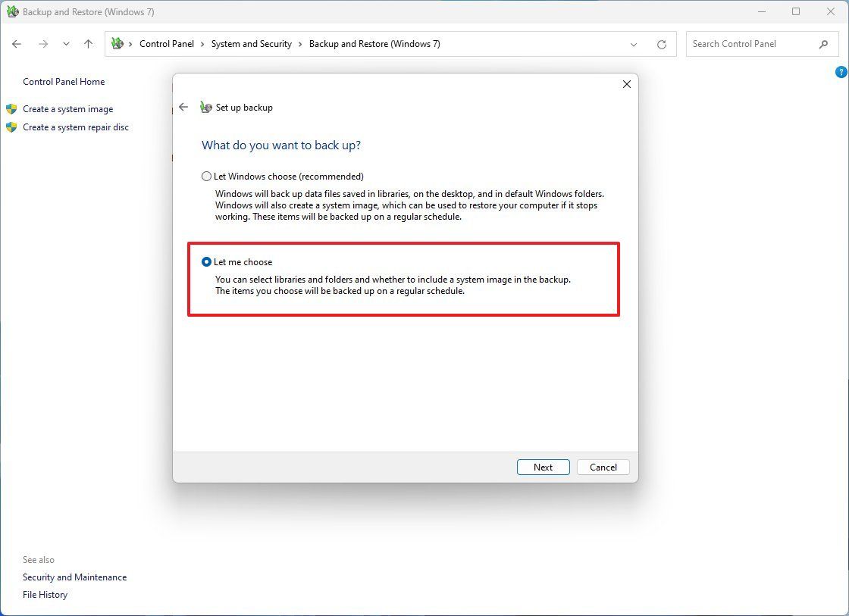Click the search magnifier icon
This screenshot has height=616, width=849.
coord(823,44)
